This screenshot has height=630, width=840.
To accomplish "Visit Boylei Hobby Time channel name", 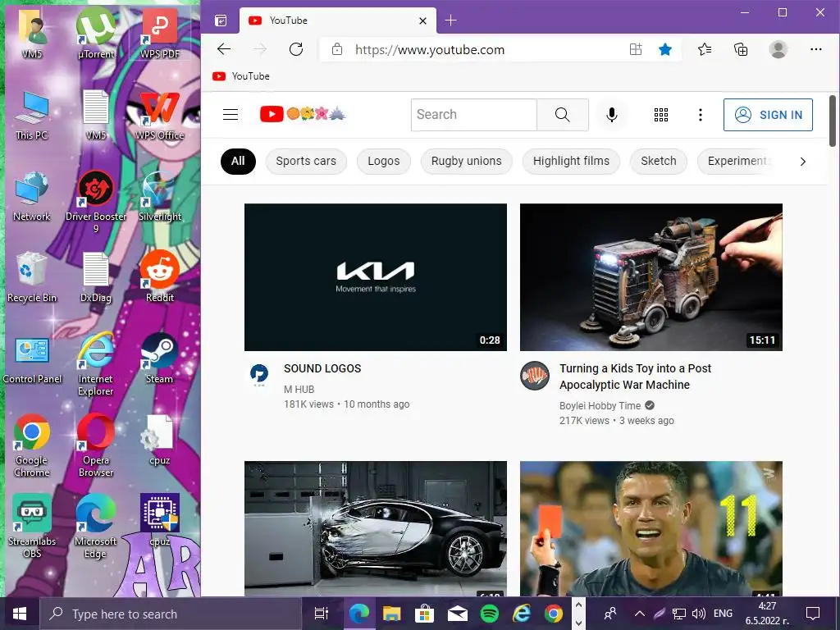I will (x=600, y=406).
